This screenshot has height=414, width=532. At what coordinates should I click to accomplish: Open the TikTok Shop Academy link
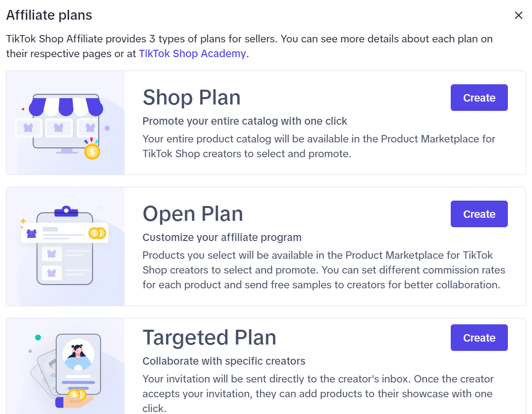point(193,54)
